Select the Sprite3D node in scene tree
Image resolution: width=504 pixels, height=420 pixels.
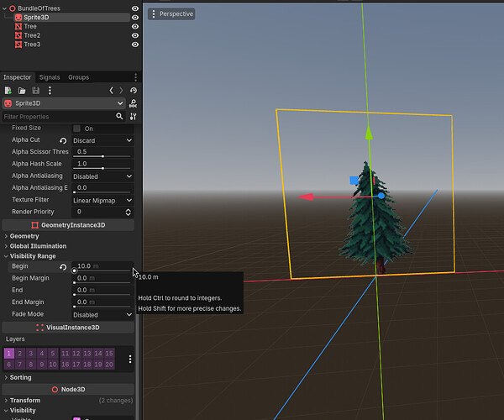pos(36,18)
